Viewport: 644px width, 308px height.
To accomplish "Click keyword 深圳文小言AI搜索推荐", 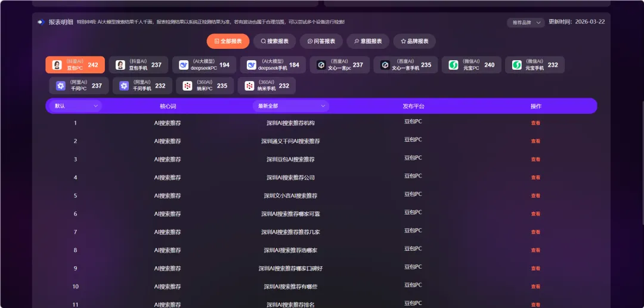I will (x=291, y=195).
